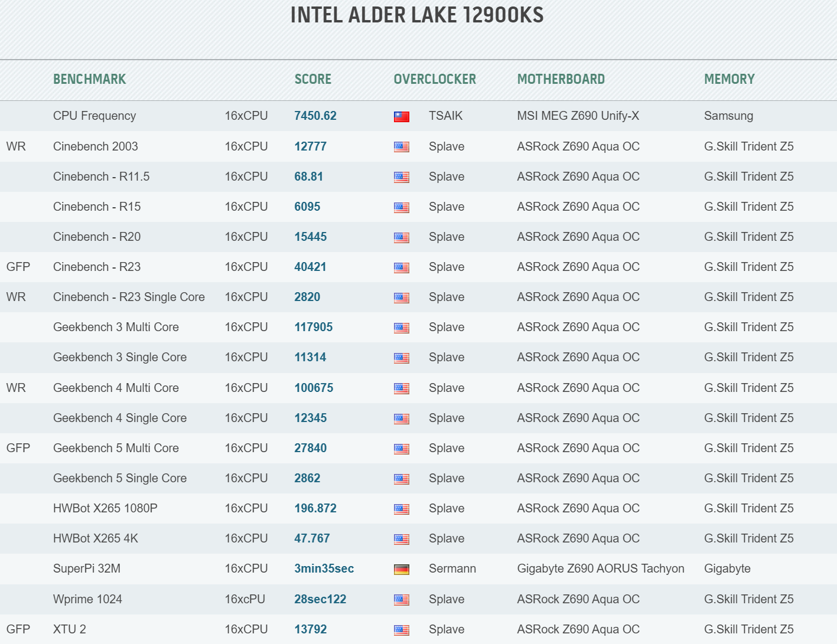Open Cinebench R15 score 6095
The height and width of the screenshot is (644, 837).
click(x=307, y=207)
